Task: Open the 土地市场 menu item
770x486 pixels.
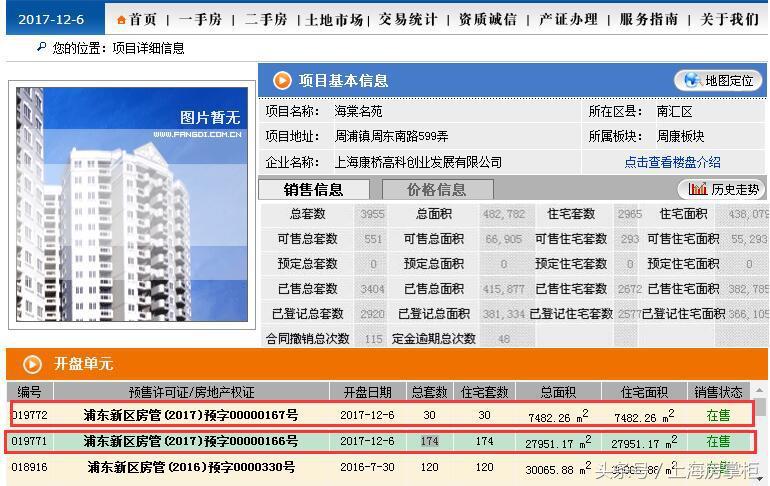Action: point(334,20)
